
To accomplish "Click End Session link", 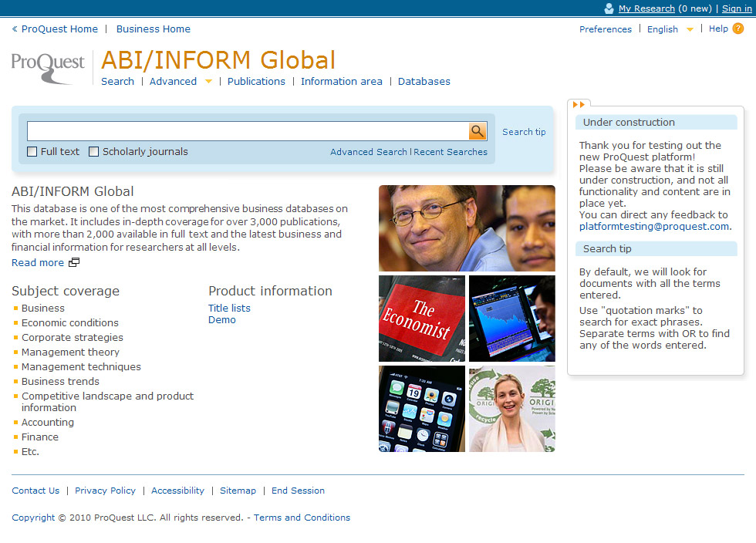I will [298, 491].
